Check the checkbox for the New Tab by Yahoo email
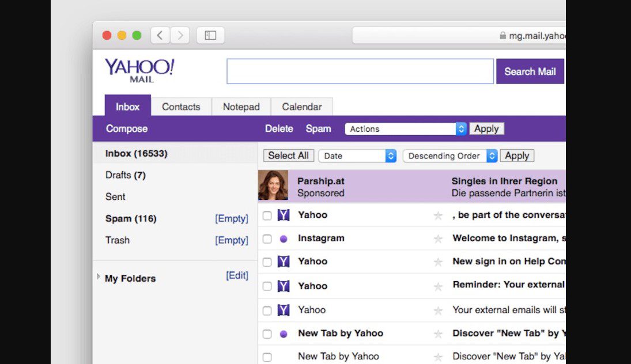 coord(267,333)
